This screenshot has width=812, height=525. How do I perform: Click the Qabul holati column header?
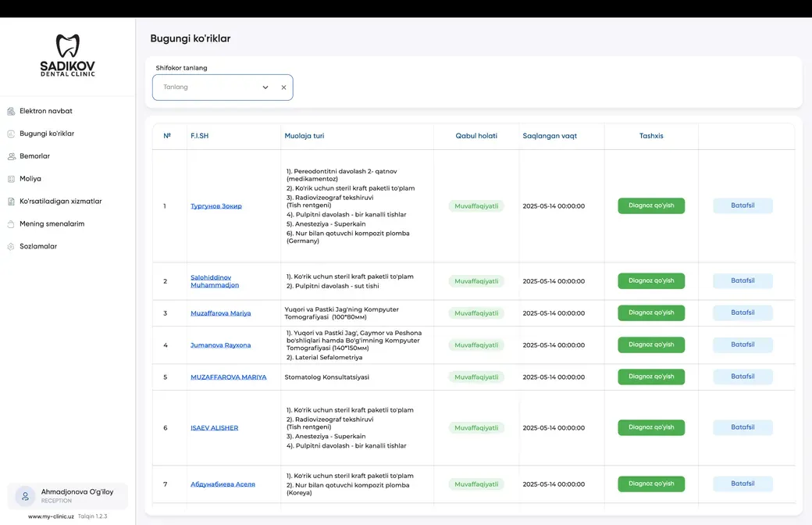point(476,136)
